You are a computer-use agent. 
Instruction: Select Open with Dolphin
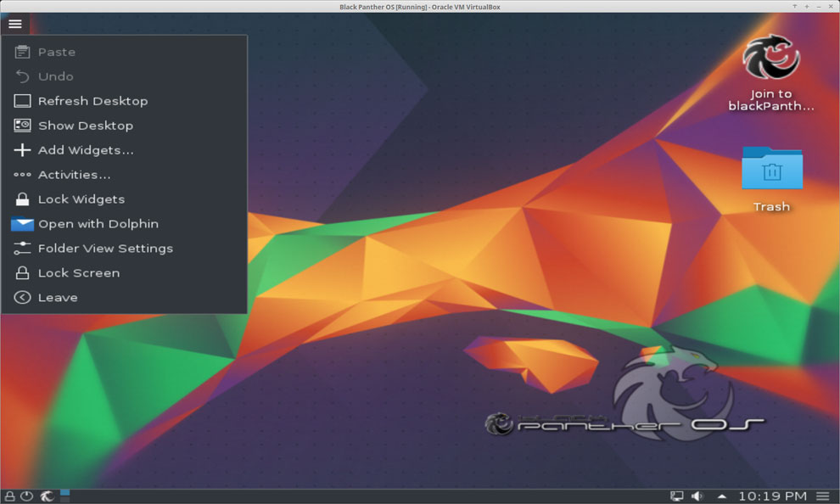point(124,224)
